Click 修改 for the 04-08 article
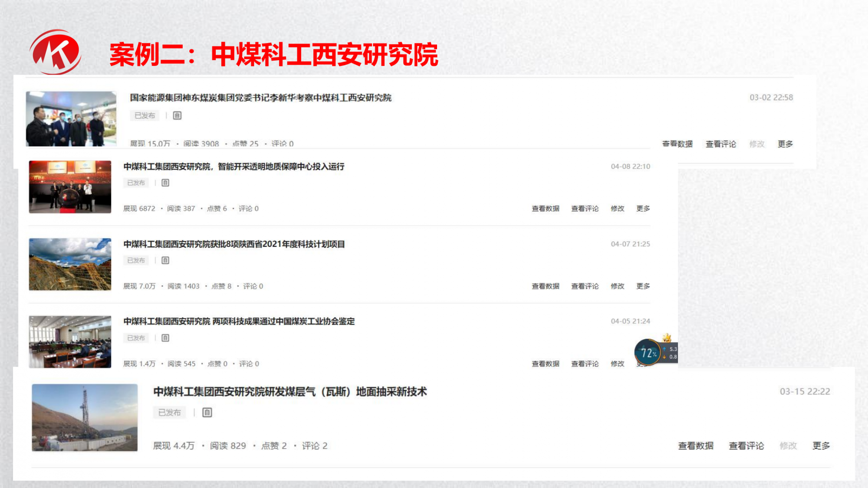 click(x=617, y=209)
